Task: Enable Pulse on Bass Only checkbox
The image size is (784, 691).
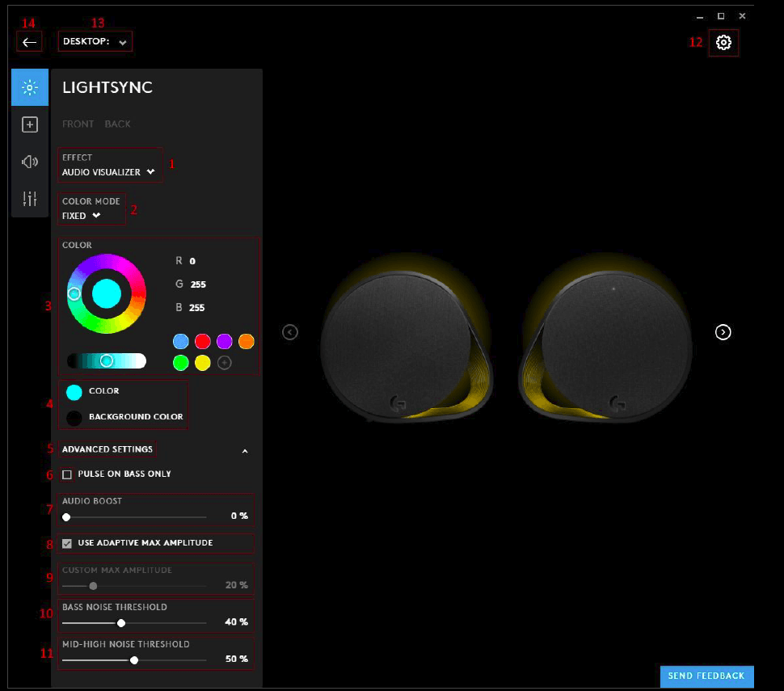Action: [67, 474]
